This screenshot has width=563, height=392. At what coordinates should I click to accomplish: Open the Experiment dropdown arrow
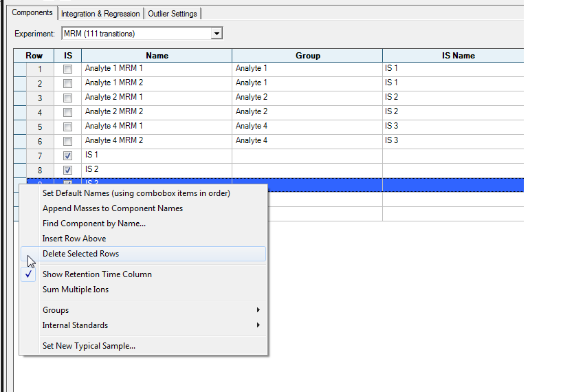[x=217, y=33]
